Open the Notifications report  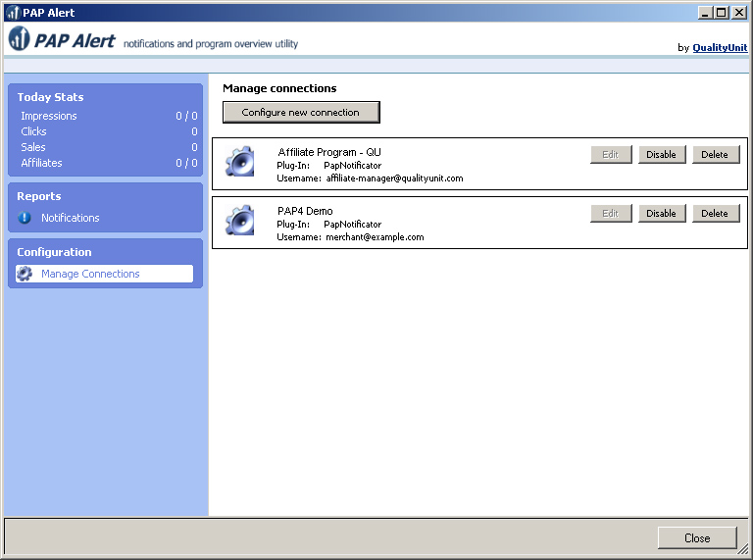point(71,218)
